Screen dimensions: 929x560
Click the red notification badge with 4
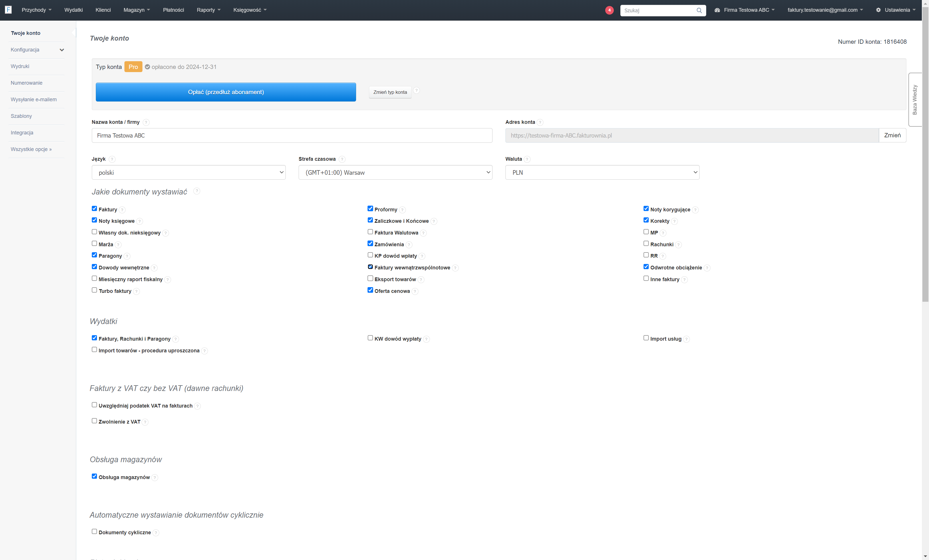point(609,10)
